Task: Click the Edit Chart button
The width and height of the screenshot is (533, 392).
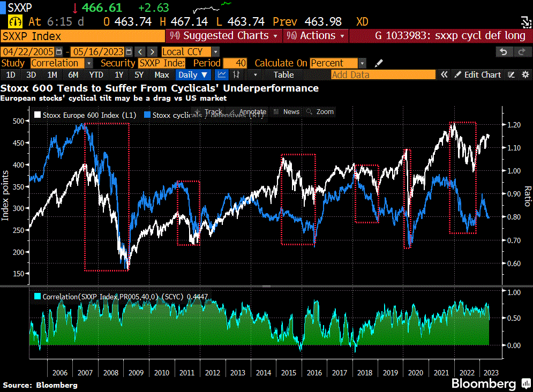Action: tap(478, 75)
